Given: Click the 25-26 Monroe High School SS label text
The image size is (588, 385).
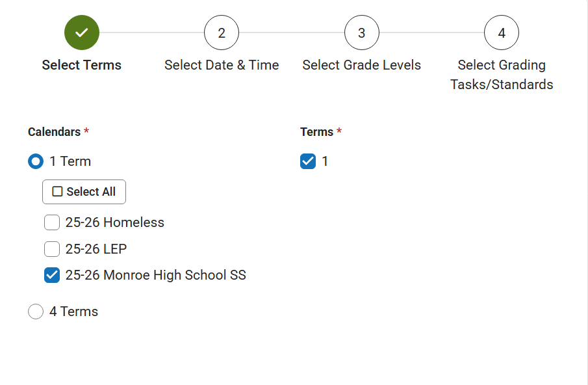Looking at the screenshot, I should [154, 274].
